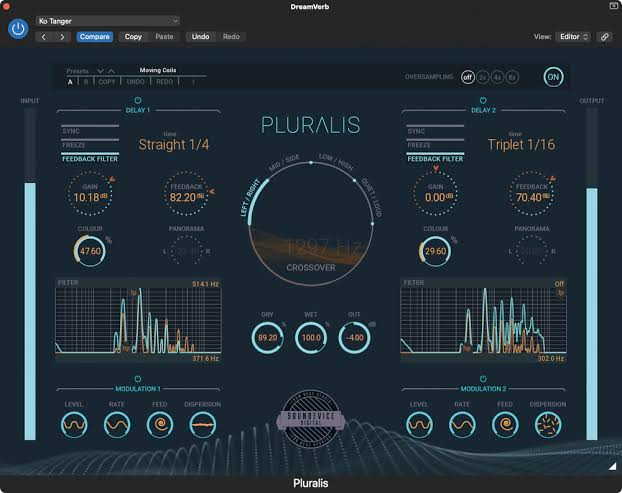Click Delay 1 PANORAMA knob
The image size is (622, 493).
186,250
